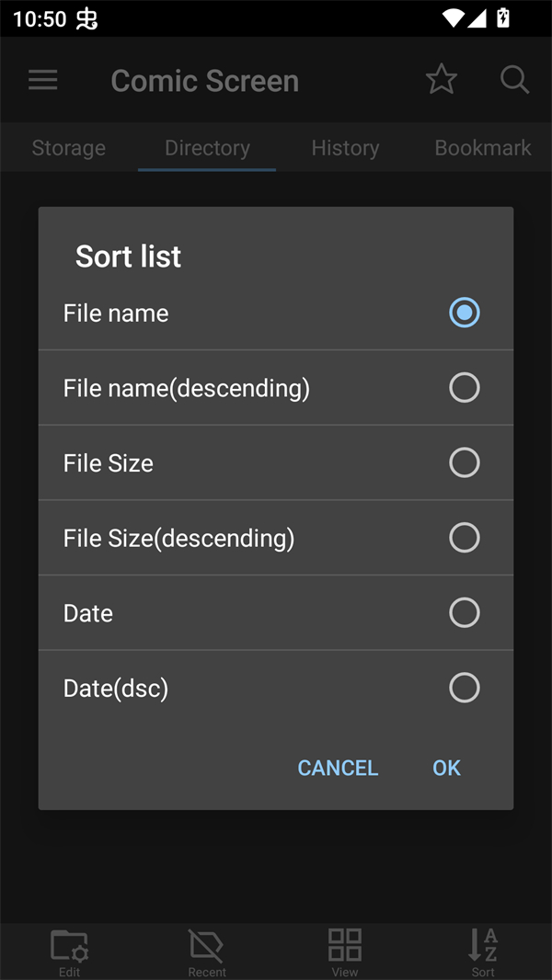Screen dimensions: 552x980
Task: Go to the Bookmark tab
Action: tap(484, 147)
